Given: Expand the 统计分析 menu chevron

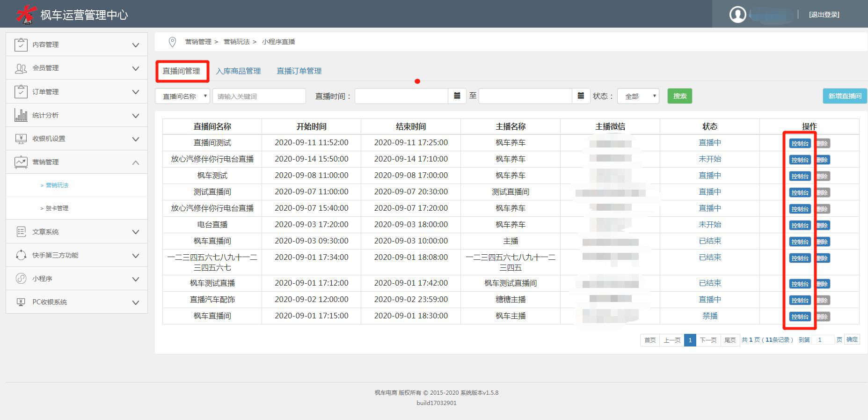Looking at the screenshot, I should click(136, 116).
